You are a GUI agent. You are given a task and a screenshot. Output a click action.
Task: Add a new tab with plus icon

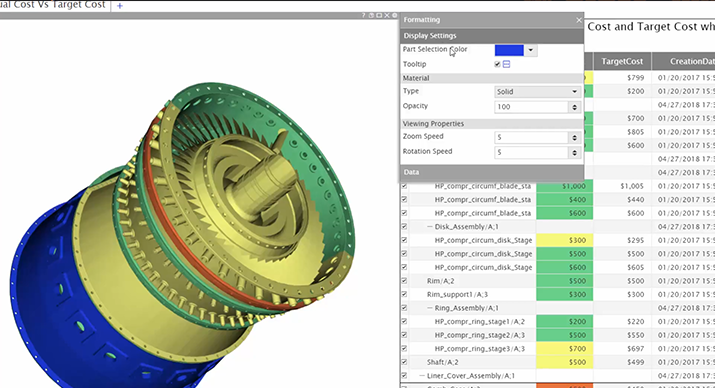(x=119, y=6)
